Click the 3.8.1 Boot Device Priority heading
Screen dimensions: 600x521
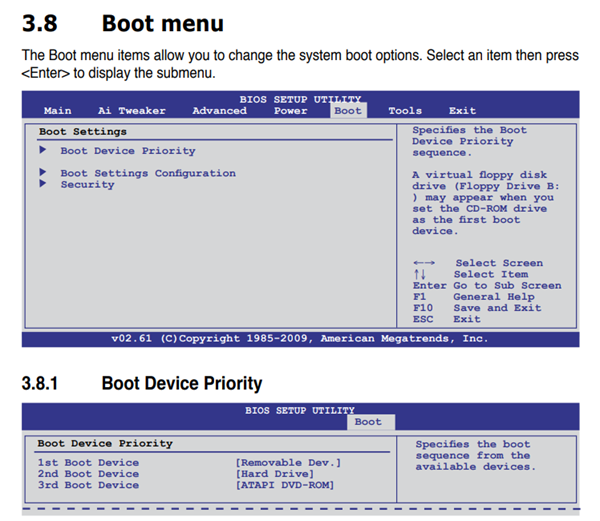181,383
